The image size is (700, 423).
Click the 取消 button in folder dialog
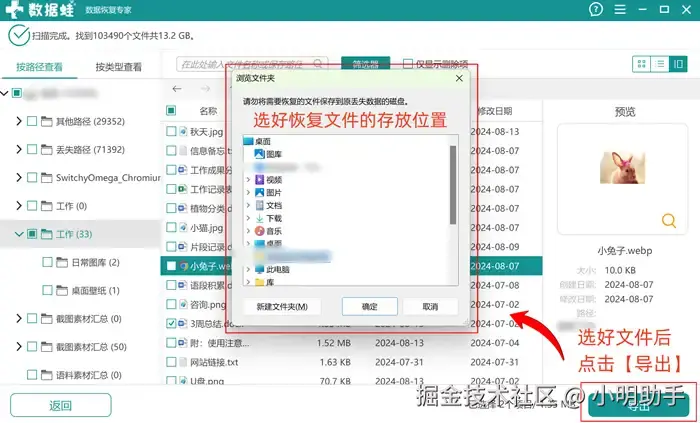pos(430,307)
